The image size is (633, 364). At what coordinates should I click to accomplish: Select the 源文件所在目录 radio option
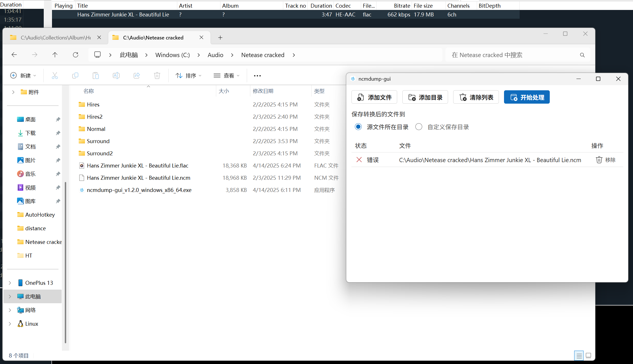358,127
